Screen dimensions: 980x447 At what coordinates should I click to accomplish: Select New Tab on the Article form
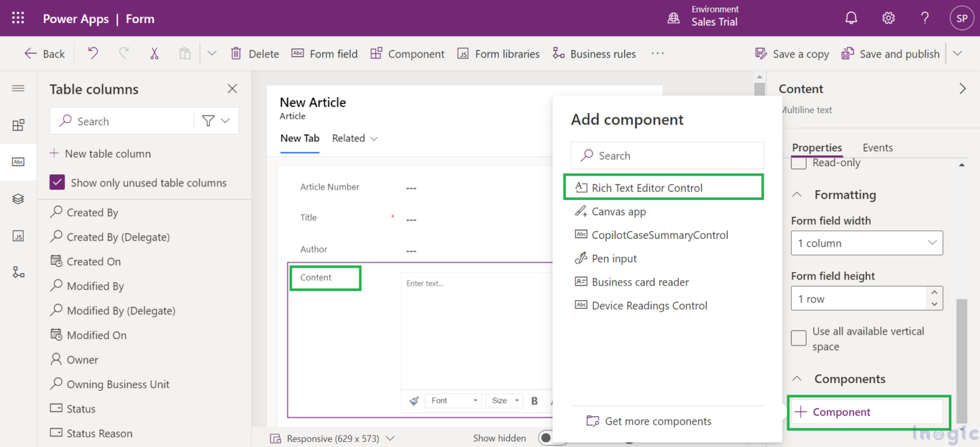[300, 138]
